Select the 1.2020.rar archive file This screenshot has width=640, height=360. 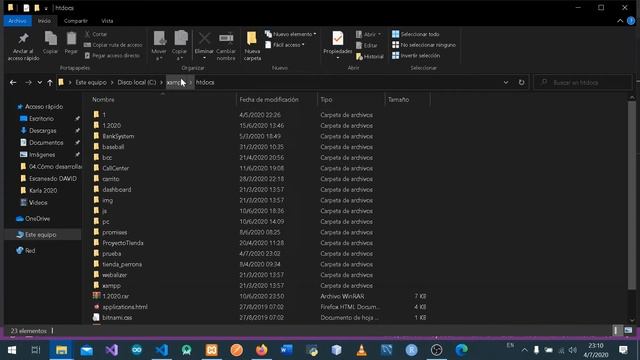(x=116, y=296)
